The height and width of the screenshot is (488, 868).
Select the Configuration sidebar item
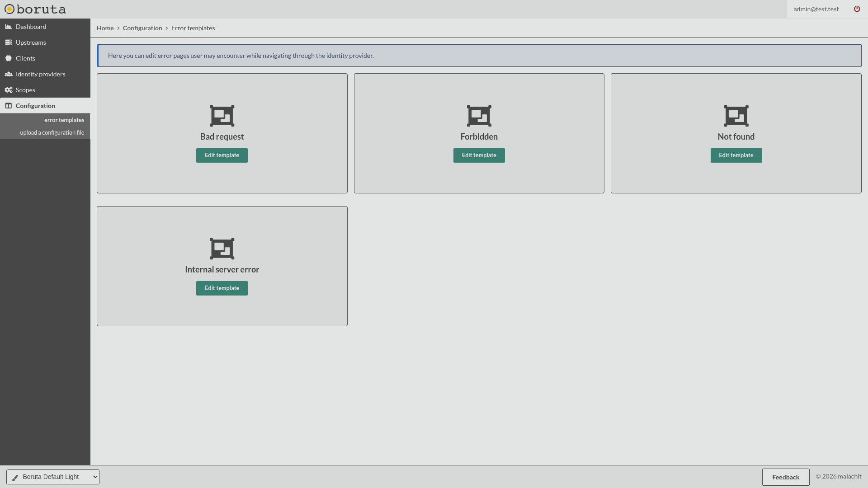pos(45,106)
